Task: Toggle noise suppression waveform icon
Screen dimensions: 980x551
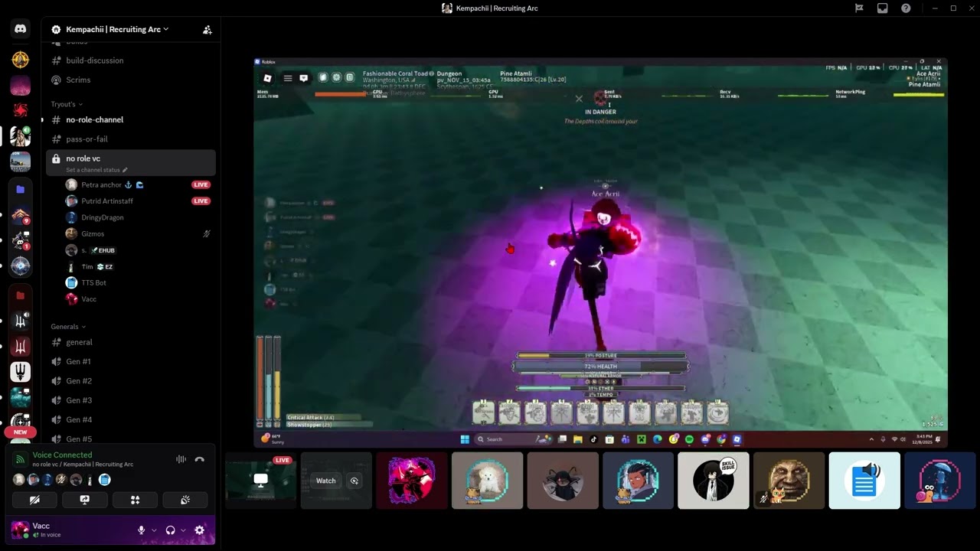Action: pos(181,459)
